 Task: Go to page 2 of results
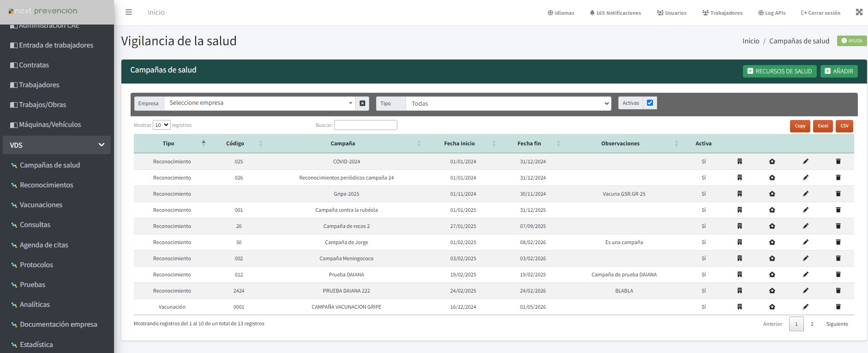point(812,324)
